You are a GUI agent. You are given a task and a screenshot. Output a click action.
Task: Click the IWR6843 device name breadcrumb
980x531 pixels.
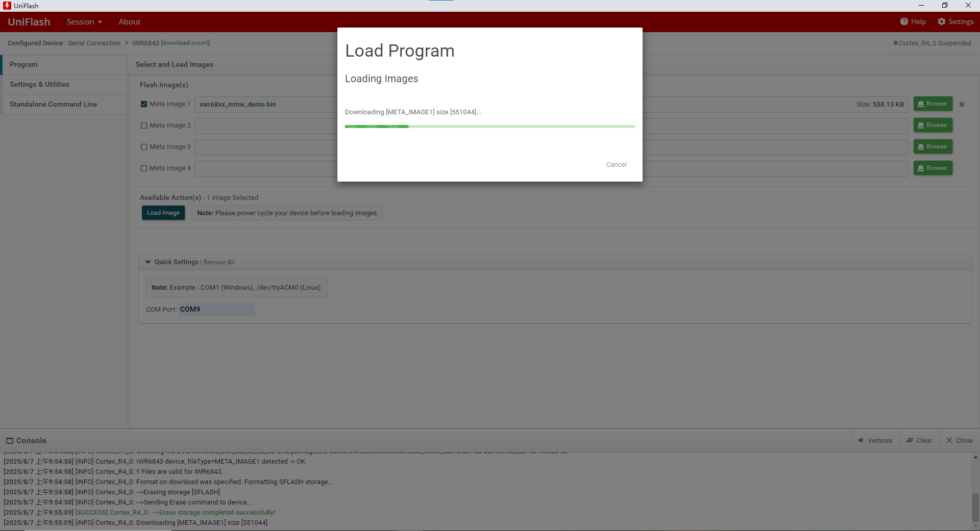click(x=145, y=43)
